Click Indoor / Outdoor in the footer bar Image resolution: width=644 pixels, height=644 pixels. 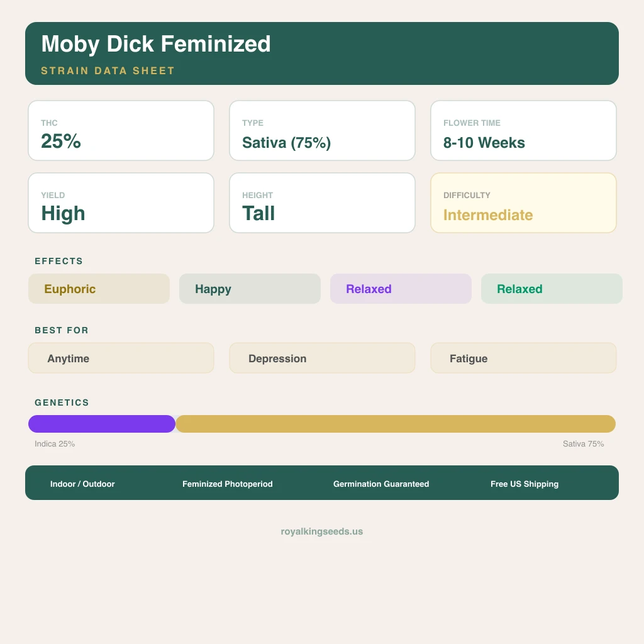tap(82, 484)
